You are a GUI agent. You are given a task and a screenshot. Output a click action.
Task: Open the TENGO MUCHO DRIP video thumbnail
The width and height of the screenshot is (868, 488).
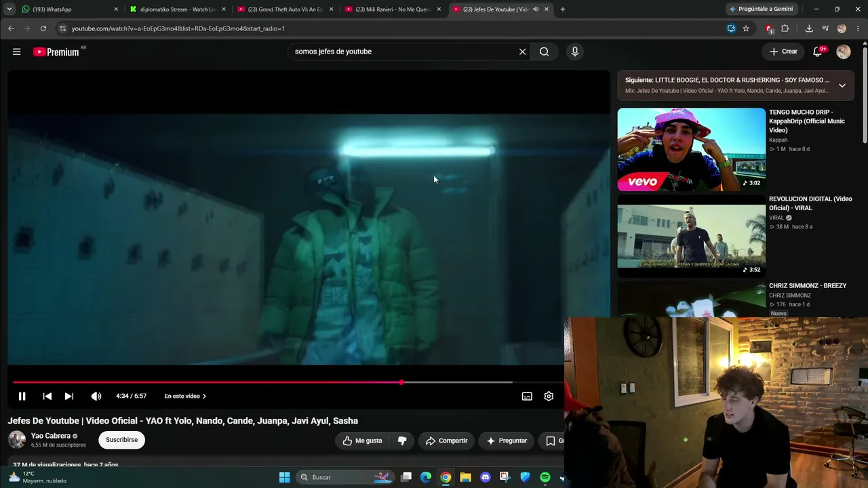[x=691, y=150]
